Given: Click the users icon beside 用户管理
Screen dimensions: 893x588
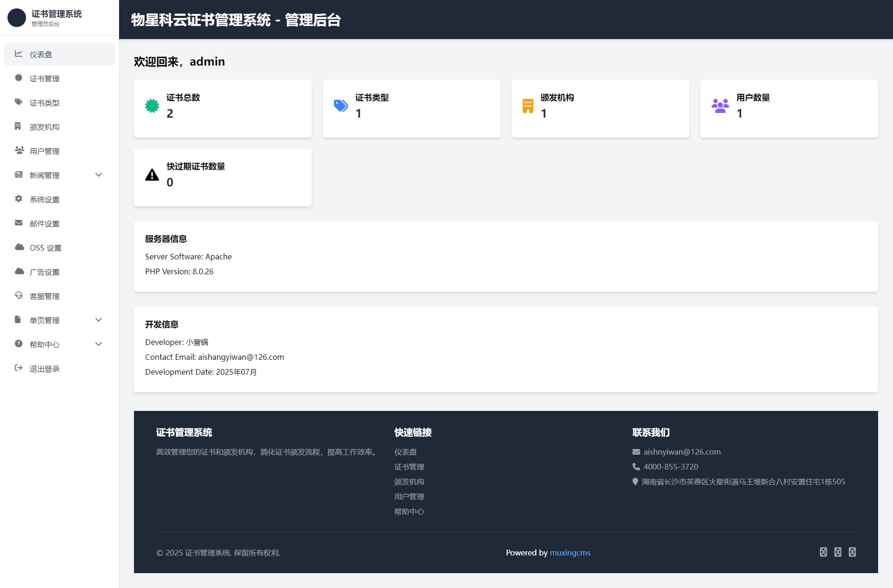Looking at the screenshot, I should pyautogui.click(x=19, y=151).
